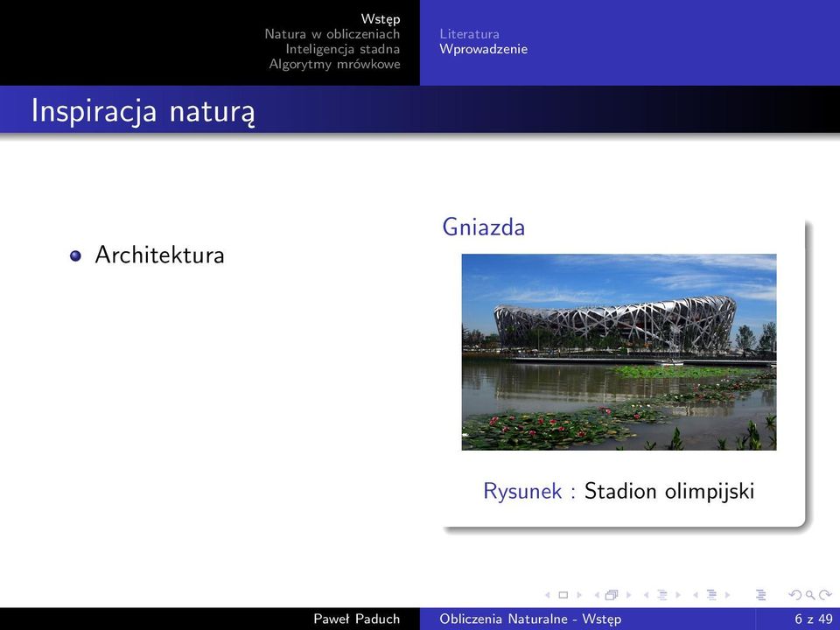Click the Inspiracja naturą slide title

143,111
